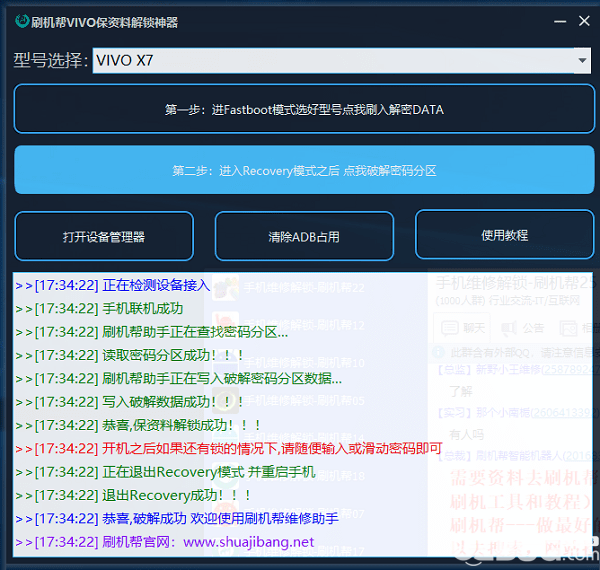Viewport: 600px width, 570px height.
Task: Select red log line about 随便输入或滑动密码
Action: [229, 449]
